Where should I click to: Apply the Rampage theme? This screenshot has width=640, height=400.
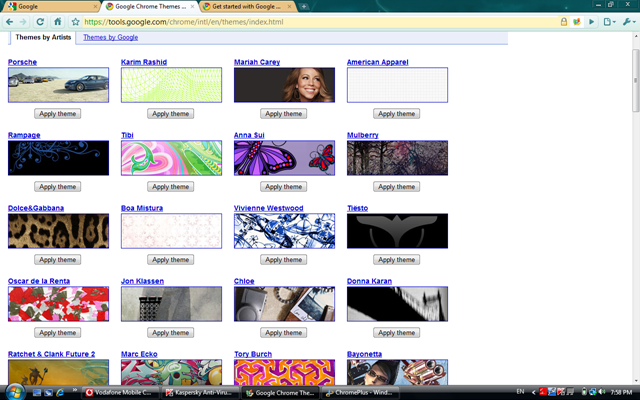click(x=58, y=187)
